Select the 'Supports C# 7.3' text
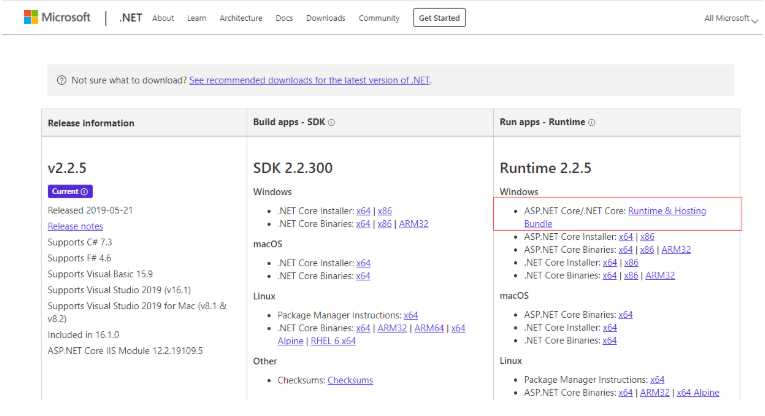 tap(80, 242)
